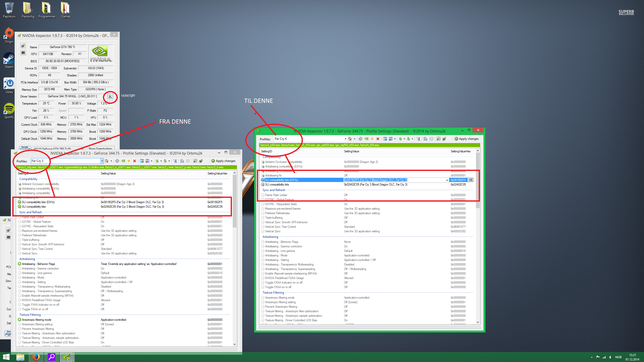Click filter icon in Far Cry 4 window toolbar
Viewport: 644px width, 362px height.
click(x=418, y=139)
